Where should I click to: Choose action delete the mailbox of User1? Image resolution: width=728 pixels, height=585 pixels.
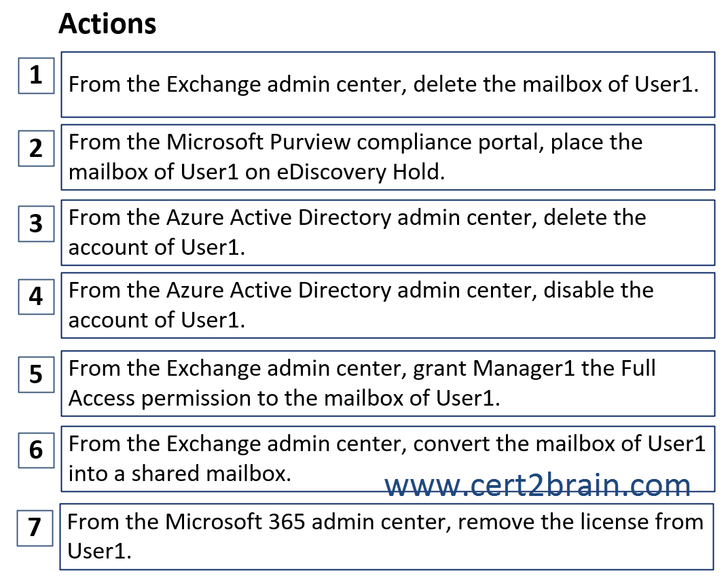[x=388, y=84]
